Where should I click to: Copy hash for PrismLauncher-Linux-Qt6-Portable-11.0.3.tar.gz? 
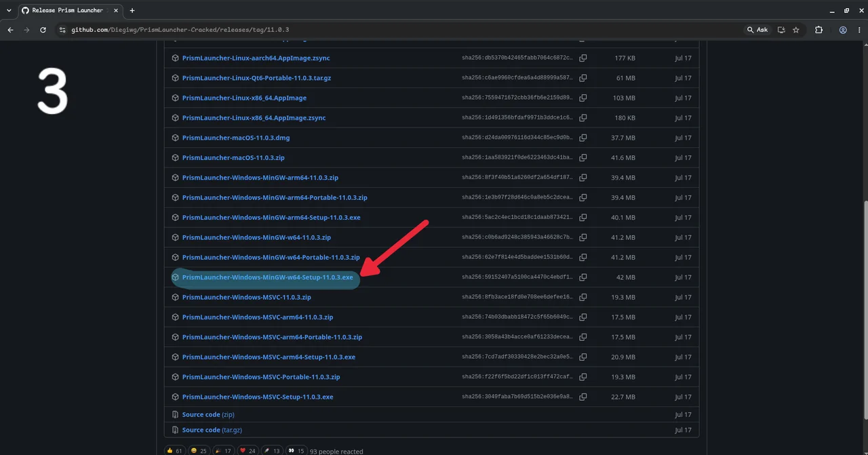coord(583,78)
